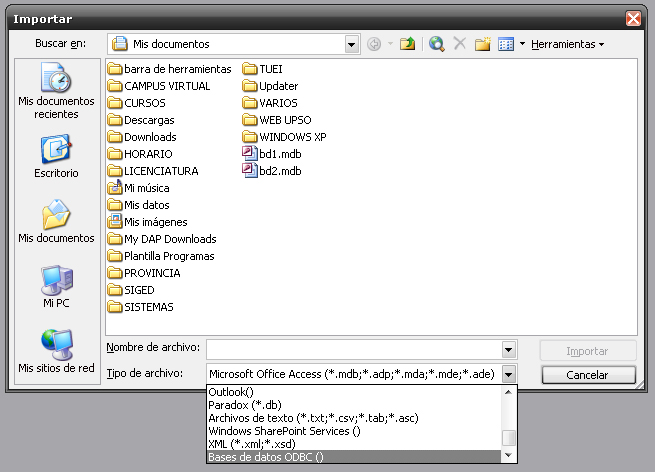Viewport: 655px width, 472px height.
Task: Open the Herramientas menu
Action: tap(567, 44)
